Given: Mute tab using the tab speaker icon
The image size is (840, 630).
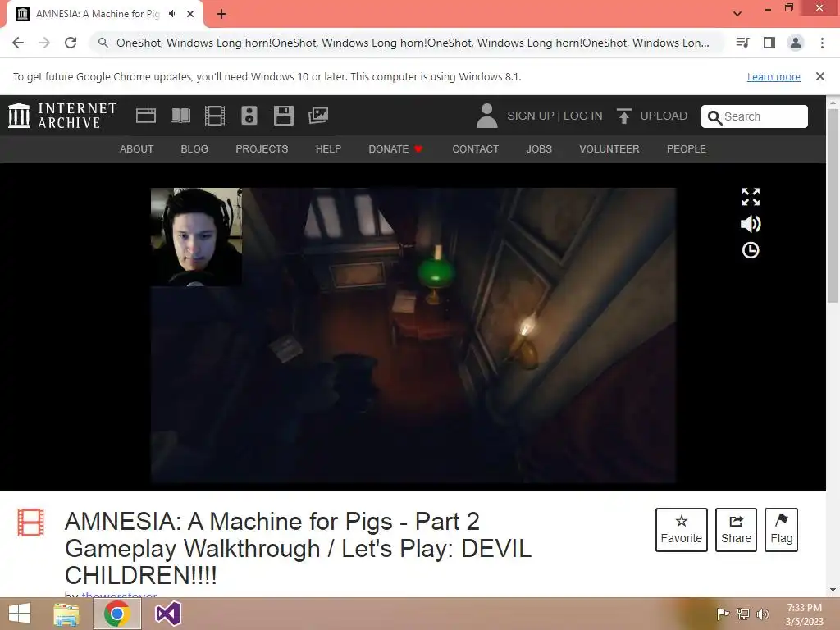Looking at the screenshot, I should 172,14.
